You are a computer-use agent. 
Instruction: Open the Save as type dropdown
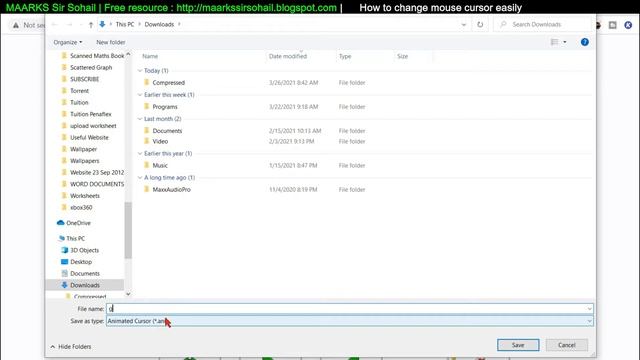[x=350, y=321]
